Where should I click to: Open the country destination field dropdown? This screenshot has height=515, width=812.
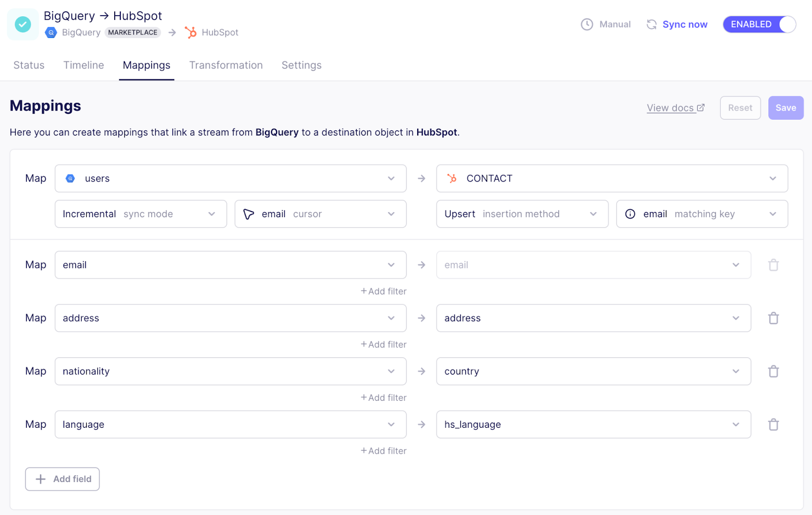point(593,371)
